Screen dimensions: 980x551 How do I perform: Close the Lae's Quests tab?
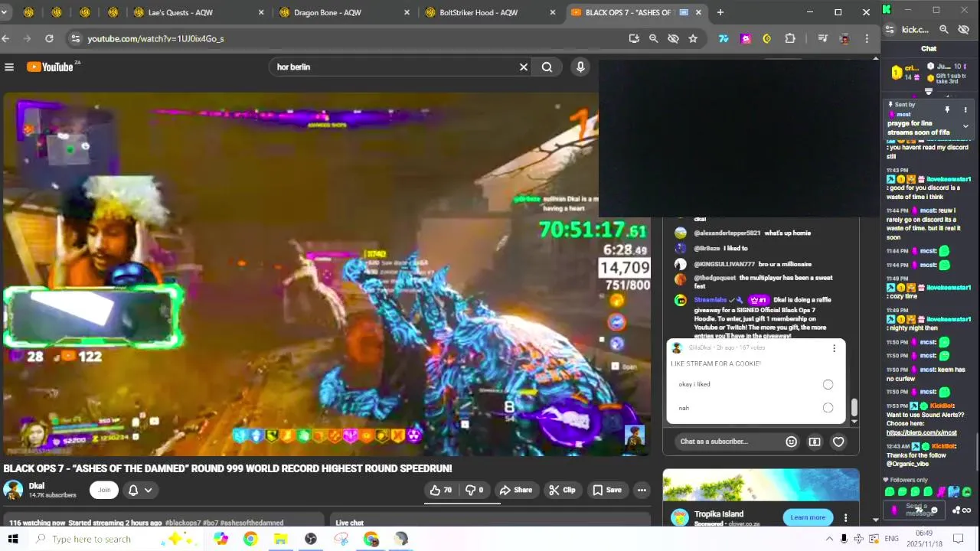(261, 12)
